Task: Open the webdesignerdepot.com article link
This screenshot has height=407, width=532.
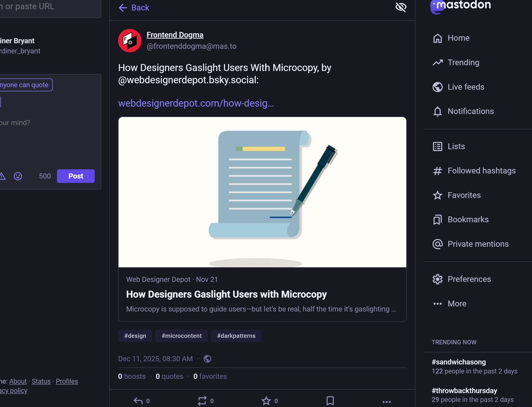Action: pos(196,103)
